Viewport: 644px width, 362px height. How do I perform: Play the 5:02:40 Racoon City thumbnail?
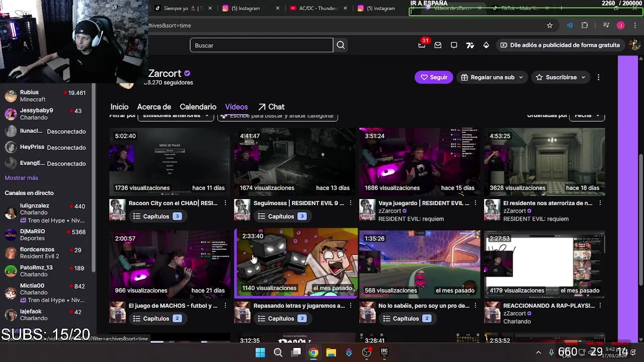click(170, 162)
